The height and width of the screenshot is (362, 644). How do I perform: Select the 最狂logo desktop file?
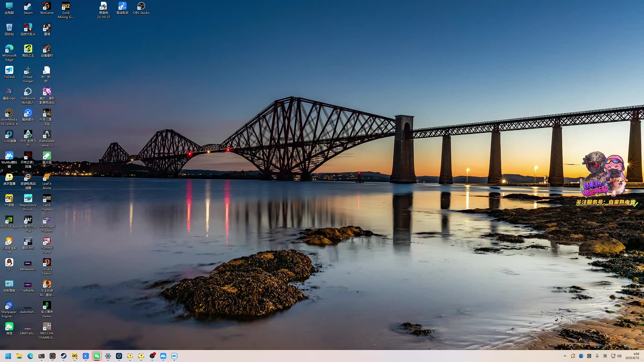click(x=9, y=94)
